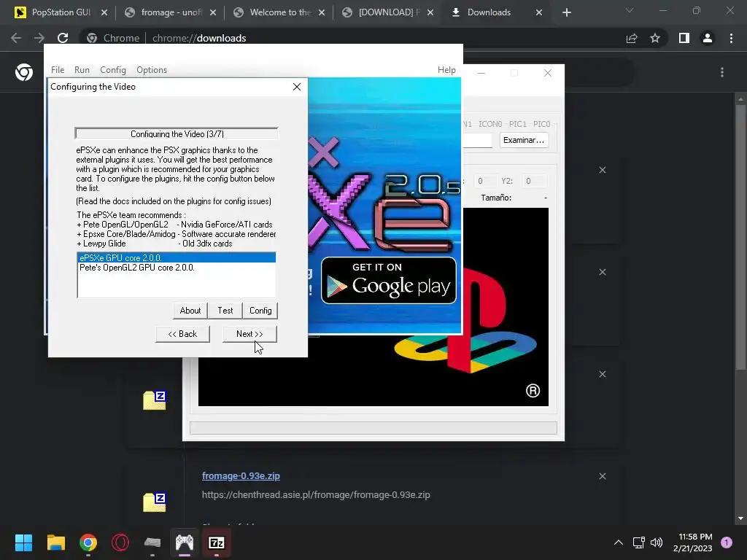
Task: Remove fromage-0.93e.zip from downloads list
Action: click(x=602, y=476)
